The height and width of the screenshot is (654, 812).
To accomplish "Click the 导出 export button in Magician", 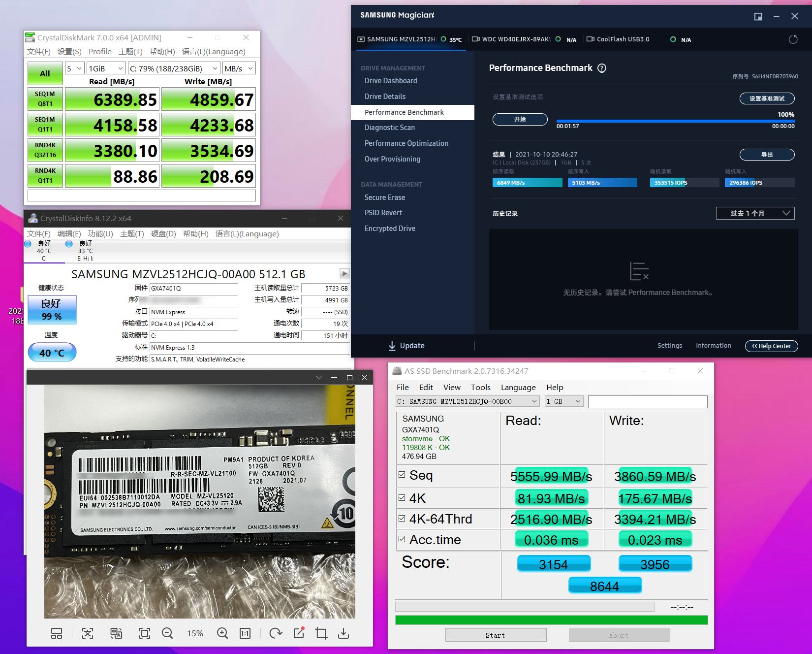I will point(767,155).
